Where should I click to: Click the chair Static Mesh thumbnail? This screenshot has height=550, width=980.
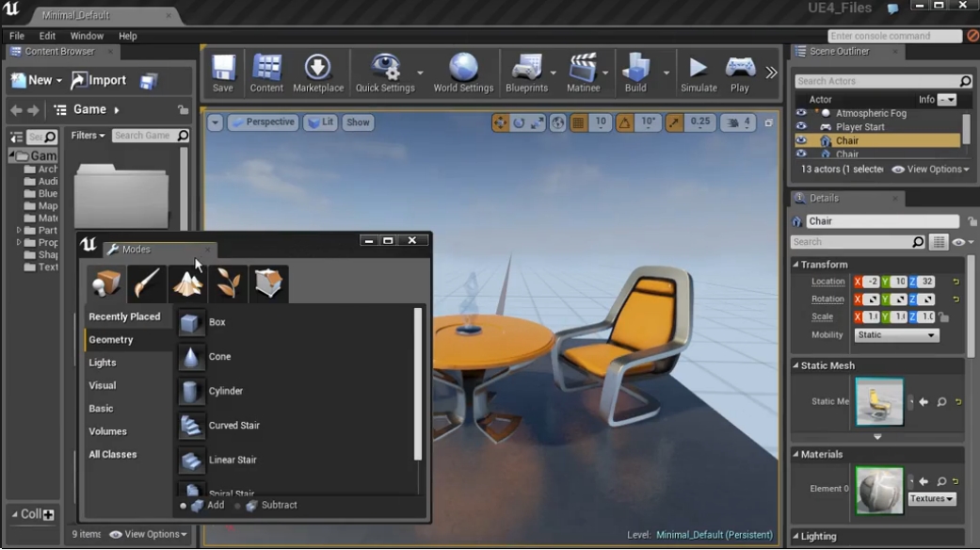[878, 402]
